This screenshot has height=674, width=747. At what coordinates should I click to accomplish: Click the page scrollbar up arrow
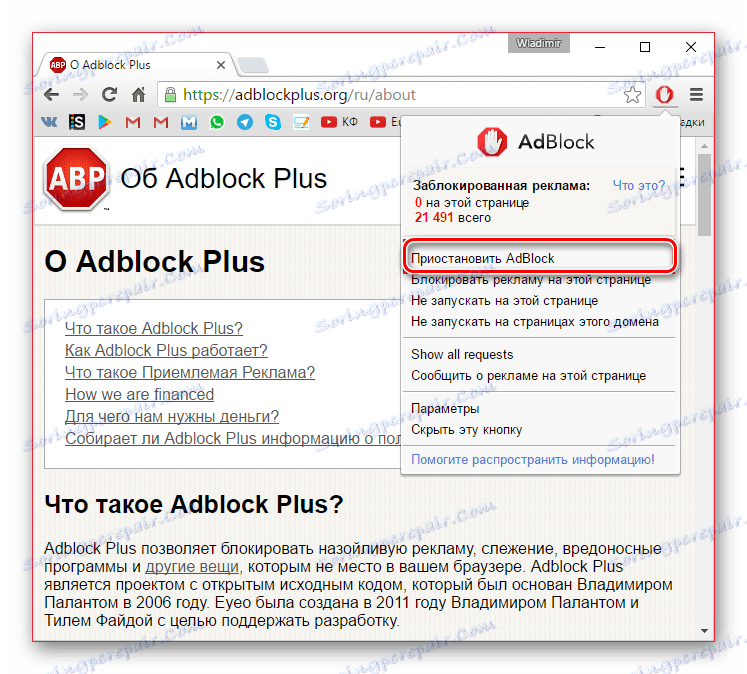coord(704,146)
